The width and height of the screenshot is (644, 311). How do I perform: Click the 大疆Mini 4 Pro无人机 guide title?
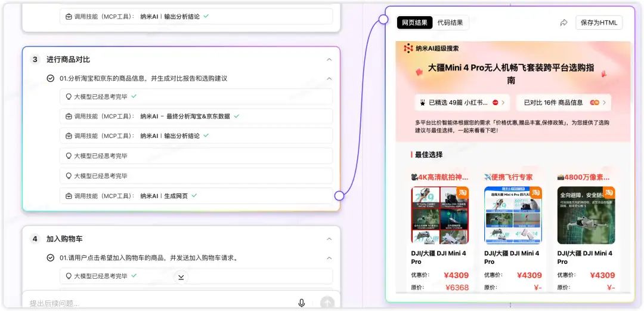coord(511,74)
